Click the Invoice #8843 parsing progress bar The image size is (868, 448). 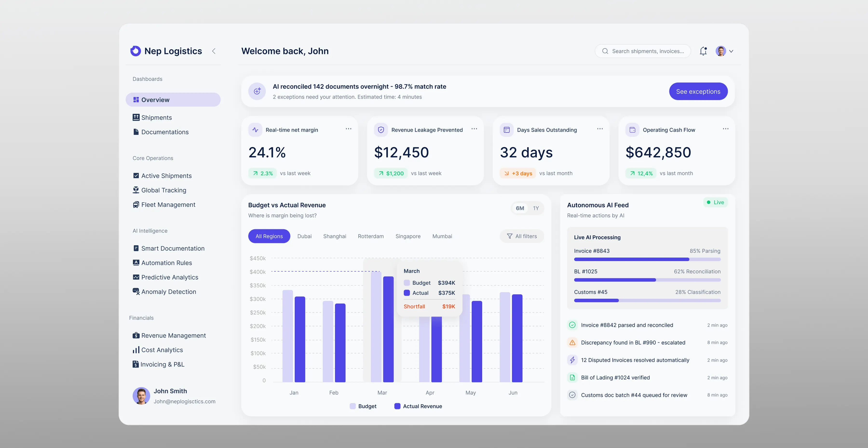click(x=647, y=259)
